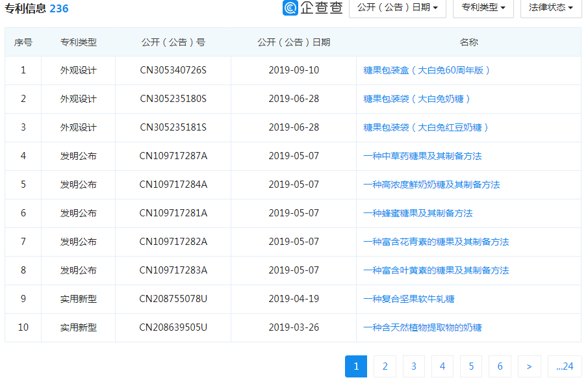
Task: Open 一种蜂蜜糖果及其制备方法 patent link
Action: coord(418,213)
